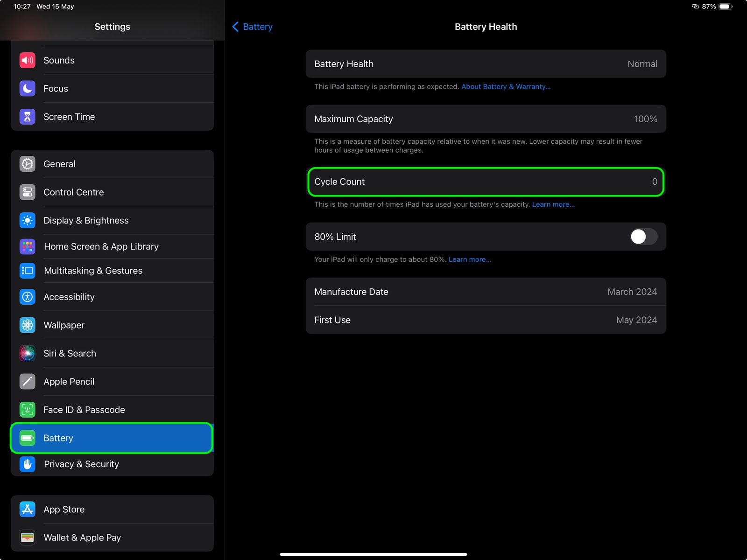
Task: Select Privacy & Security settings
Action: point(81,464)
